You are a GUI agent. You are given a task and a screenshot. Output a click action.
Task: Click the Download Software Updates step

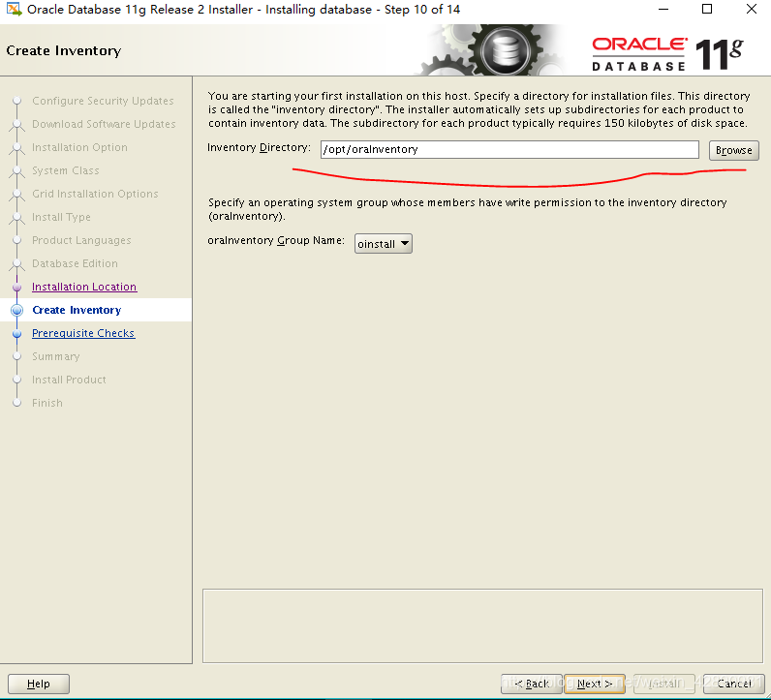(104, 124)
